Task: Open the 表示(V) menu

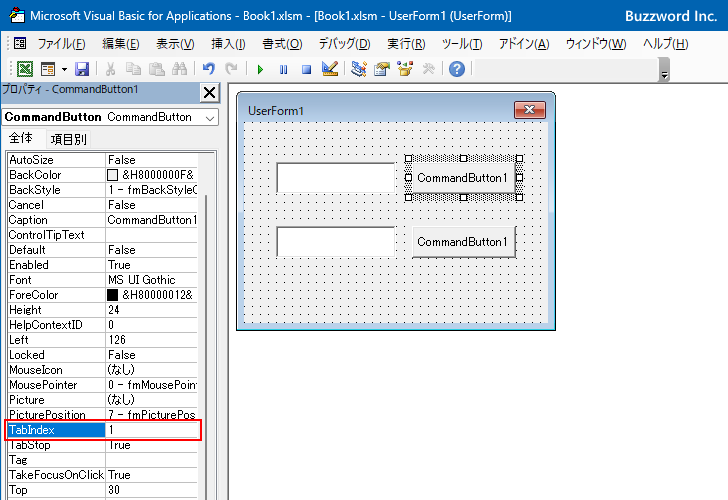Action: click(x=175, y=44)
